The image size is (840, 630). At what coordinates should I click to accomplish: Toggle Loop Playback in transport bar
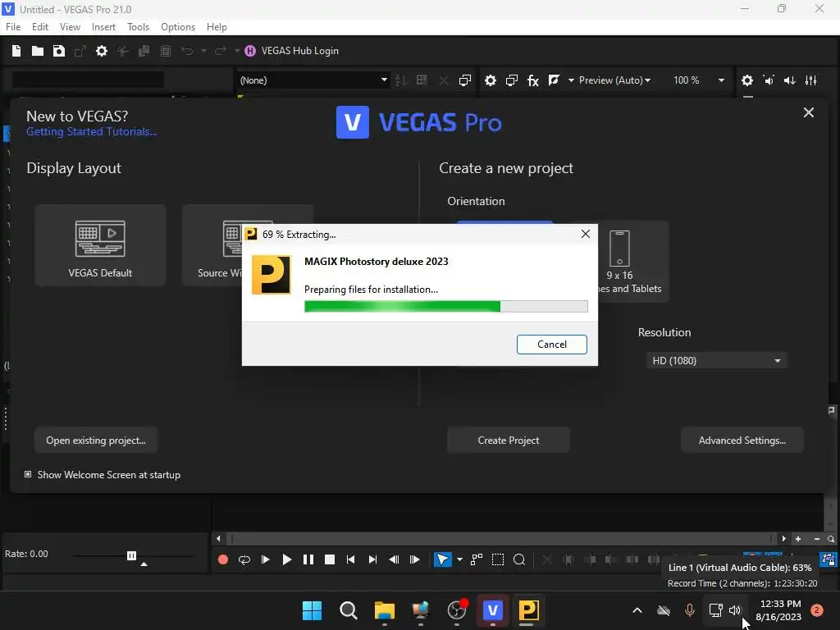pos(244,559)
